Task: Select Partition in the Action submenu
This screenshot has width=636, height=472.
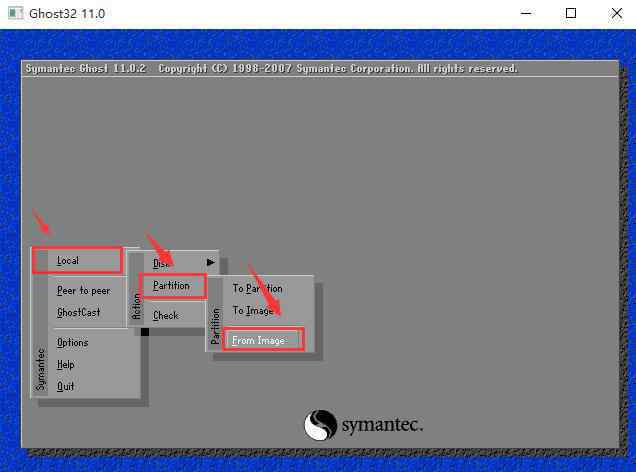Action: 173,286
